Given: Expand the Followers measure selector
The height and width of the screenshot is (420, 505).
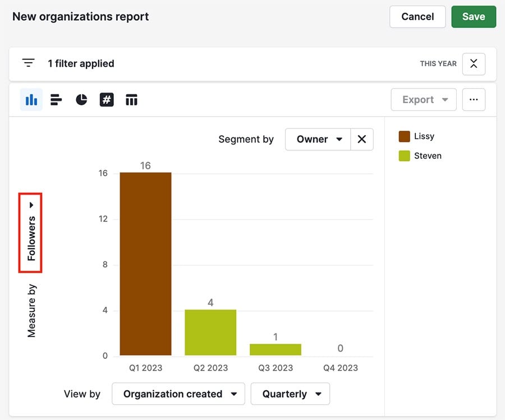Looking at the screenshot, I should 31,233.
